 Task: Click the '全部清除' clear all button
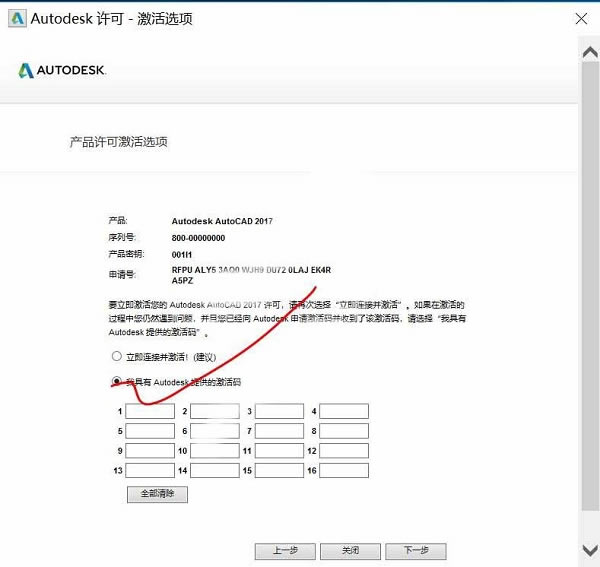157,494
